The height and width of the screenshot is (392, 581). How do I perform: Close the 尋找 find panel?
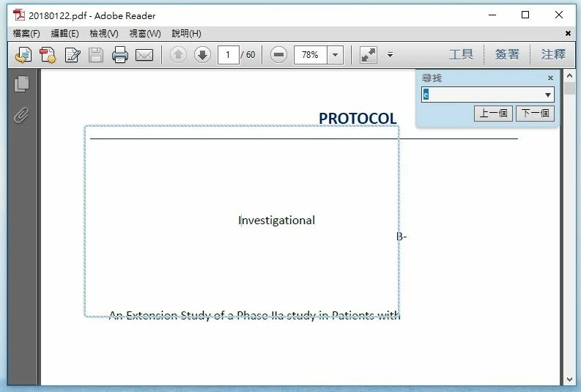click(x=550, y=78)
